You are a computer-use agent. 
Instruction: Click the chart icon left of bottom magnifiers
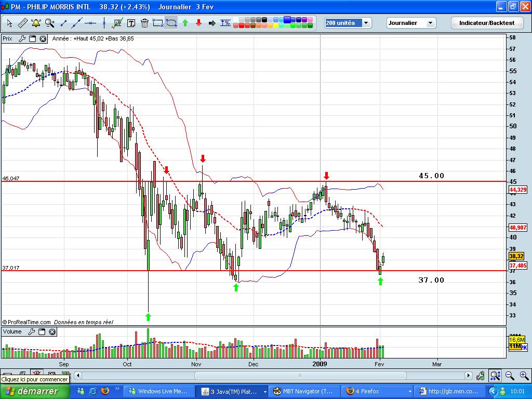(x=481, y=375)
